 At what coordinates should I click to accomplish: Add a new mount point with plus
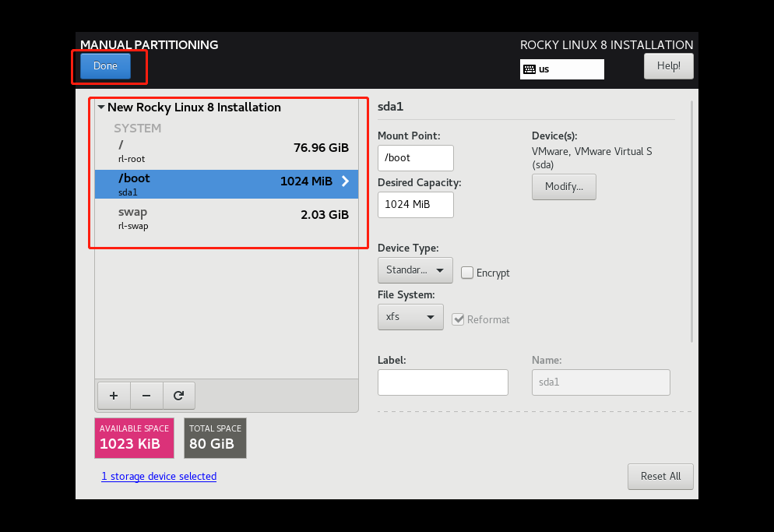point(114,396)
